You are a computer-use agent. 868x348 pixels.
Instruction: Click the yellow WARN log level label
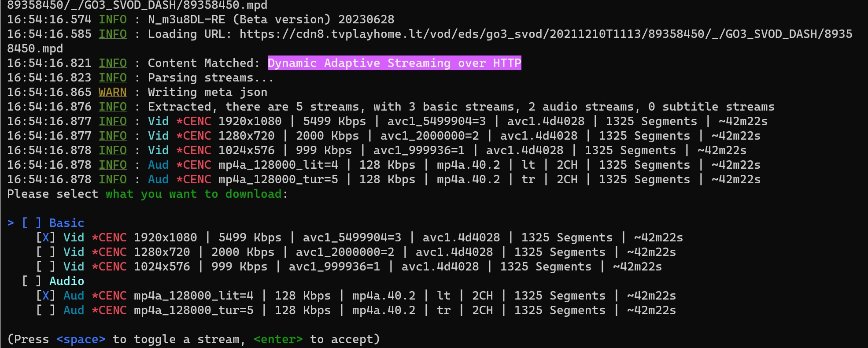(112, 92)
